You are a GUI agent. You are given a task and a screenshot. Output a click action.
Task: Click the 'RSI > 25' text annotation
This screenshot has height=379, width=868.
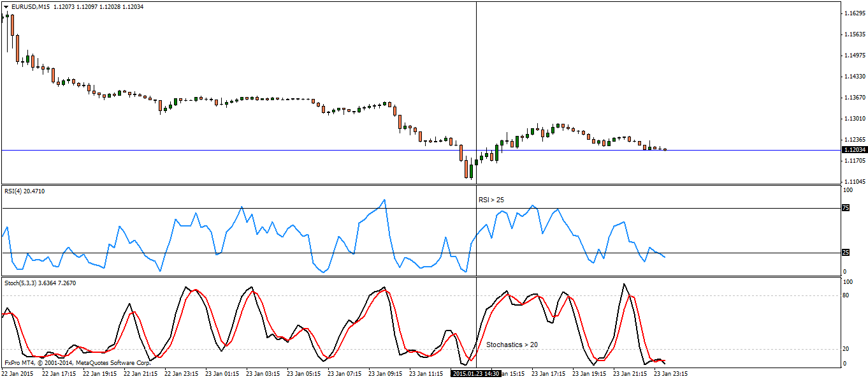click(x=491, y=200)
